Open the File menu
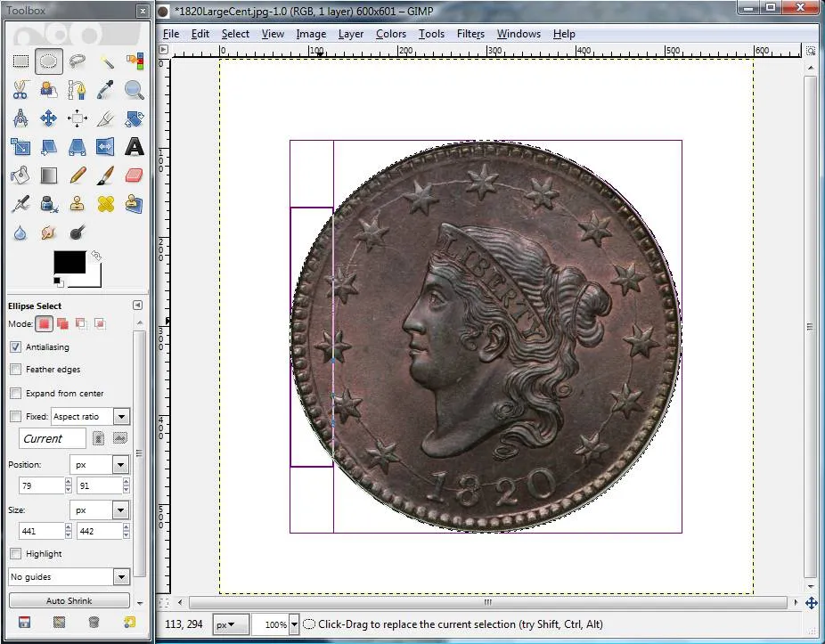This screenshot has width=825, height=644. [x=171, y=34]
